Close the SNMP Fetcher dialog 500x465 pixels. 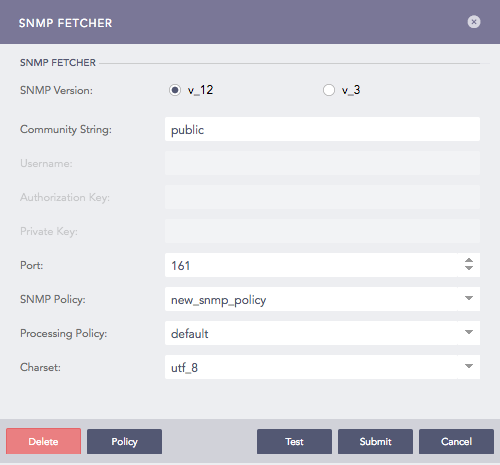pyautogui.click(x=474, y=22)
